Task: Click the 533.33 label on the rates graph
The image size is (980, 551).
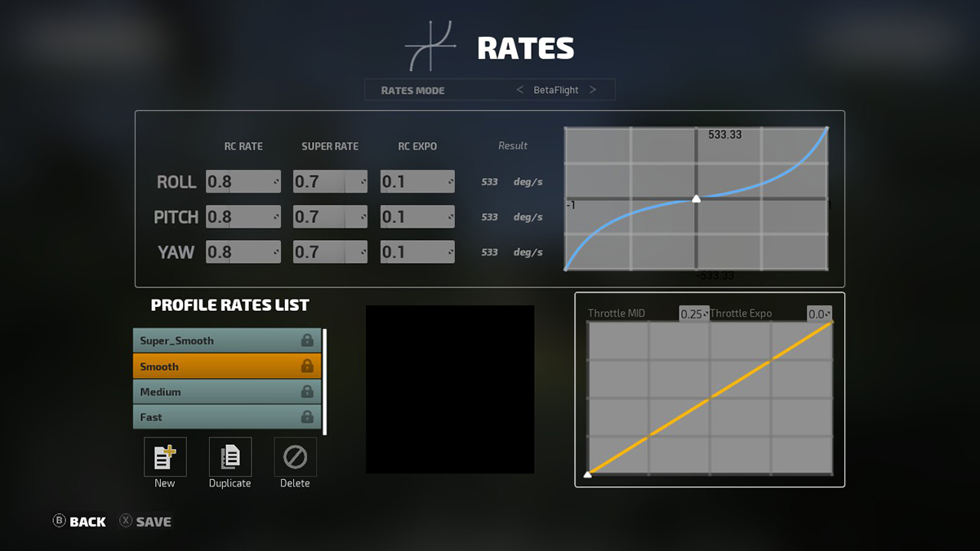Action: 725,135
